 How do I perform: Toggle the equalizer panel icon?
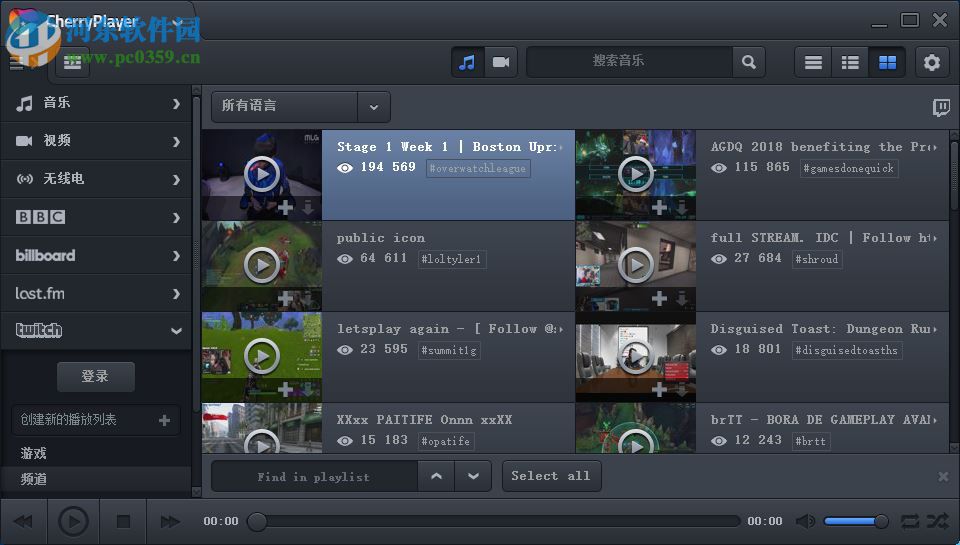click(72, 62)
